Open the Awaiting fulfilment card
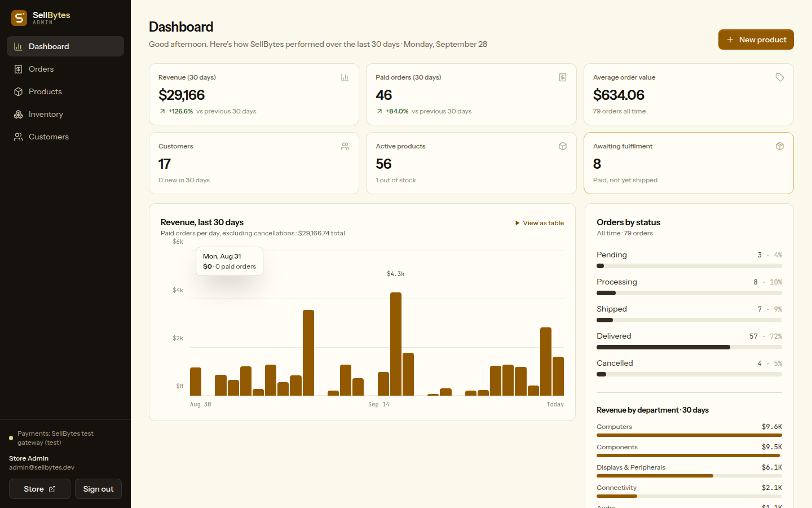The height and width of the screenshot is (508, 812). coord(689,163)
